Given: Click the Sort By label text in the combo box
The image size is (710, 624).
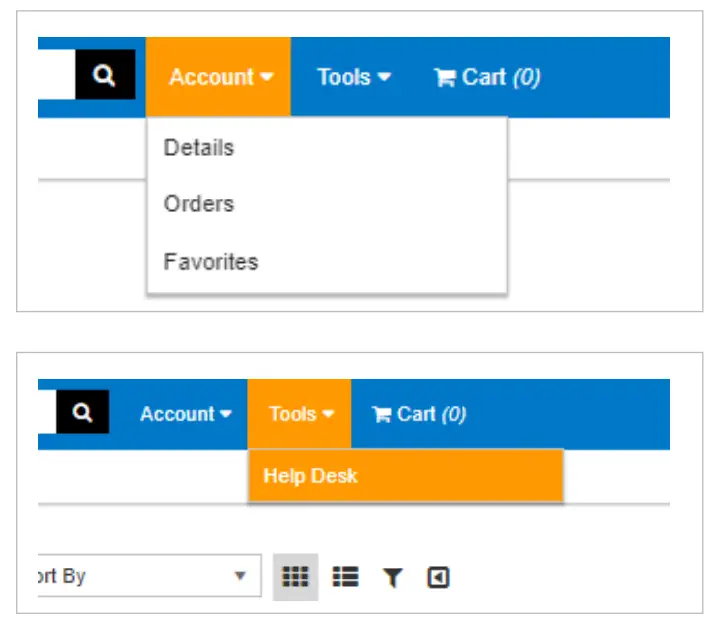Looking at the screenshot, I should pos(62,577).
